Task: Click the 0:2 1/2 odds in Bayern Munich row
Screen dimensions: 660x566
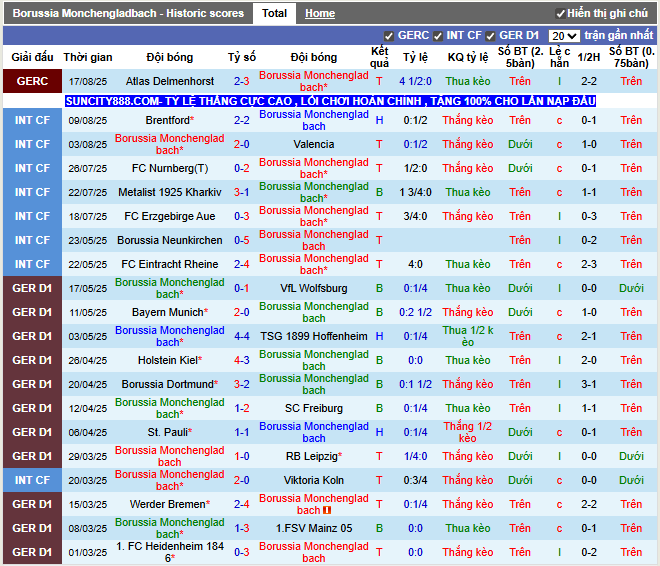Action: tap(415, 312)
